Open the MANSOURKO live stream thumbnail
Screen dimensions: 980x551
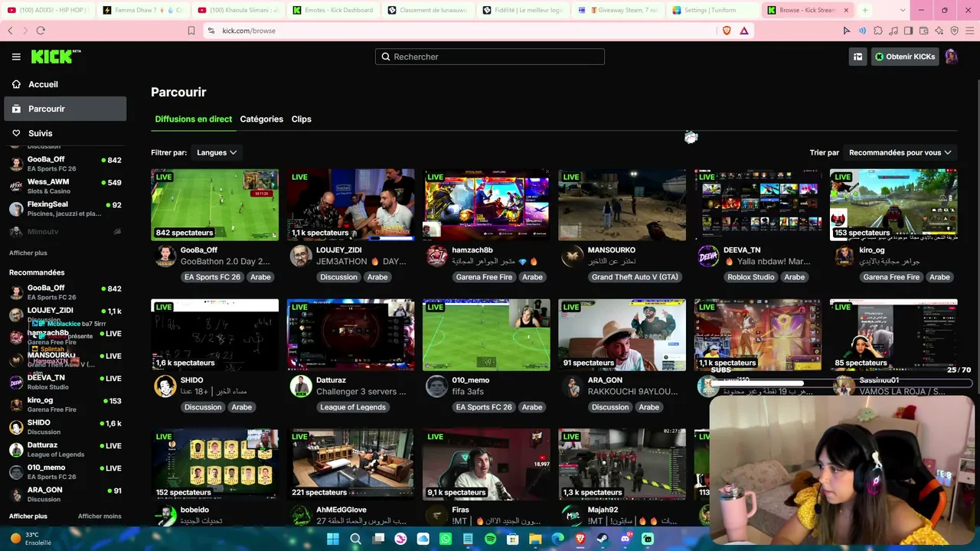pyautogui.click(x=622, y=205)
